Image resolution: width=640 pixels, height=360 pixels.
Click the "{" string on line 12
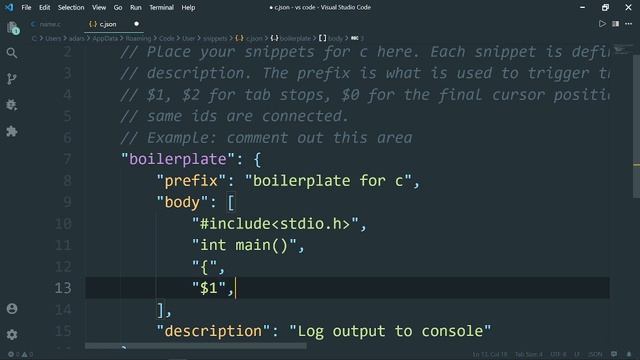(x=204, y=267)
